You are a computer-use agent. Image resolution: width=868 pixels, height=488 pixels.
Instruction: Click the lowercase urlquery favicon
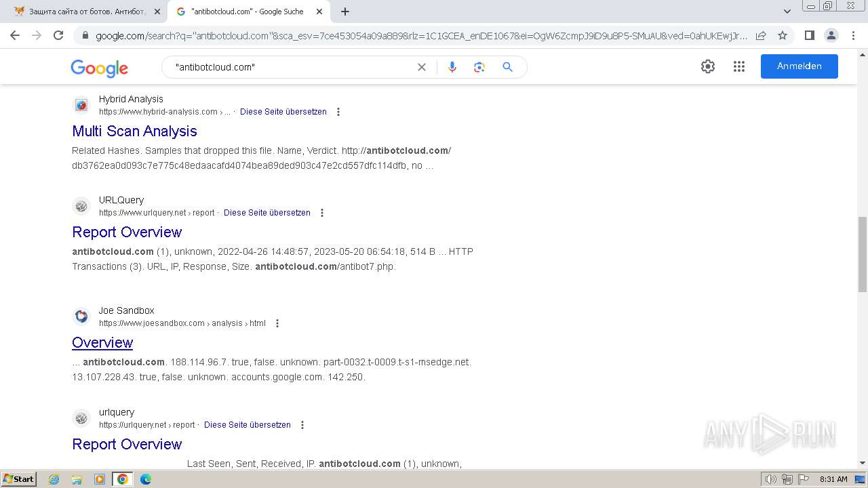pyautogui.click(x=81, y=418)
